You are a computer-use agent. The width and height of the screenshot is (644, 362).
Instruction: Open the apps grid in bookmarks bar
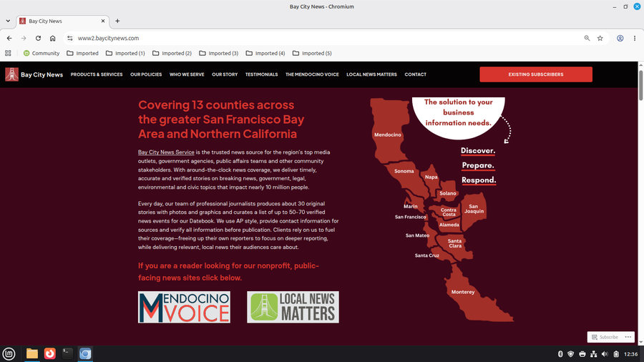pyautogui.click(x=8, y=53)
